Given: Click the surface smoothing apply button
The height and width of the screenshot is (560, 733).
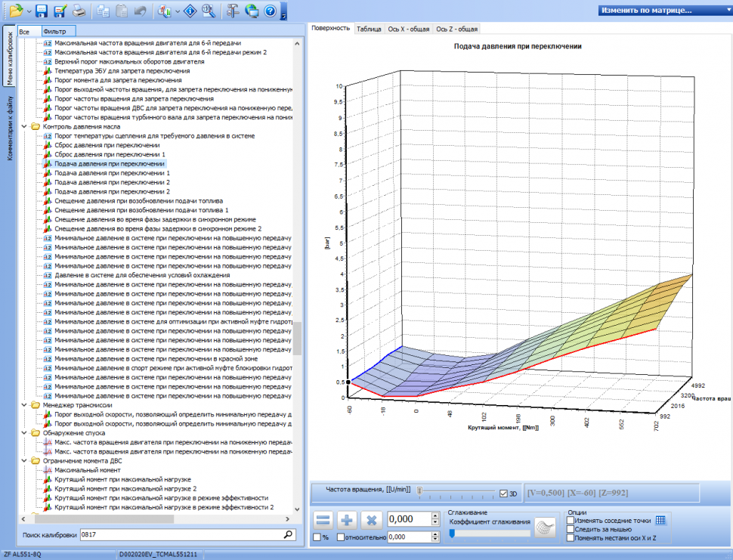Looking at the screenshot, I should pyautogui.click(x=543, y=526).
